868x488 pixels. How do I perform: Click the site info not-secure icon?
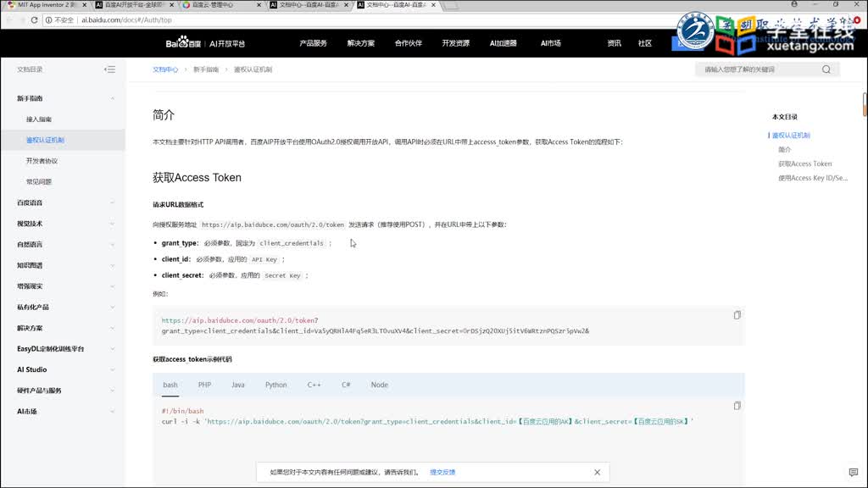click(48, 20)
